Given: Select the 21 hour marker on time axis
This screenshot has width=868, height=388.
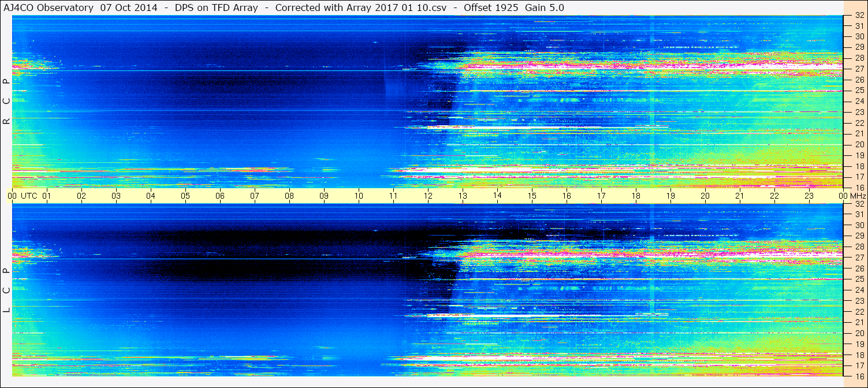Looking at the screenshot, I should [x=740, y=196].
